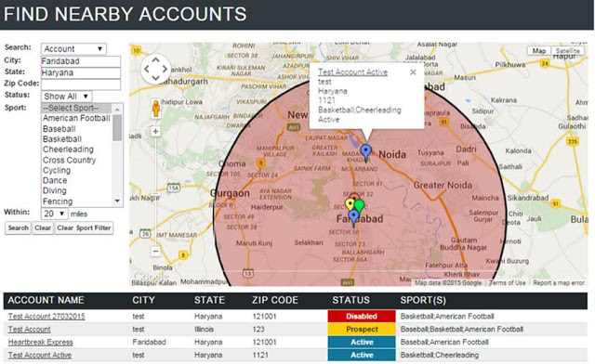
Task: Select Basketball in the sport list
Action: tap(62, 139)
